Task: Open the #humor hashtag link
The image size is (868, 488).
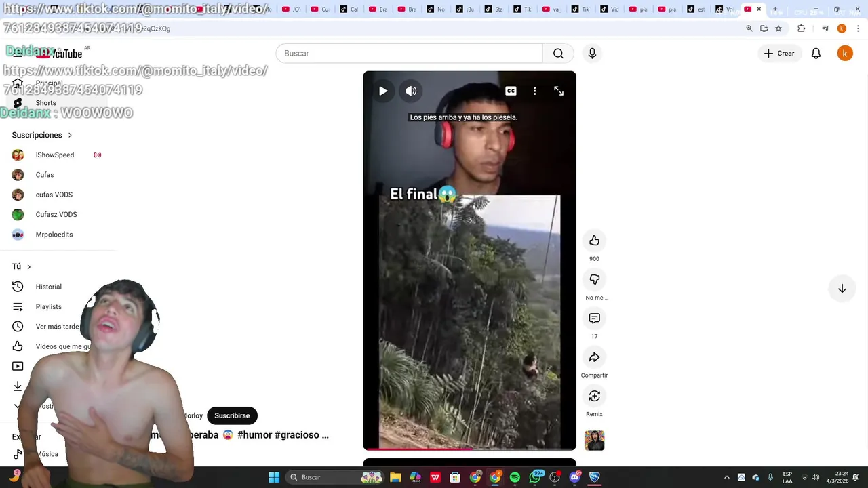Action: point(254,435)
